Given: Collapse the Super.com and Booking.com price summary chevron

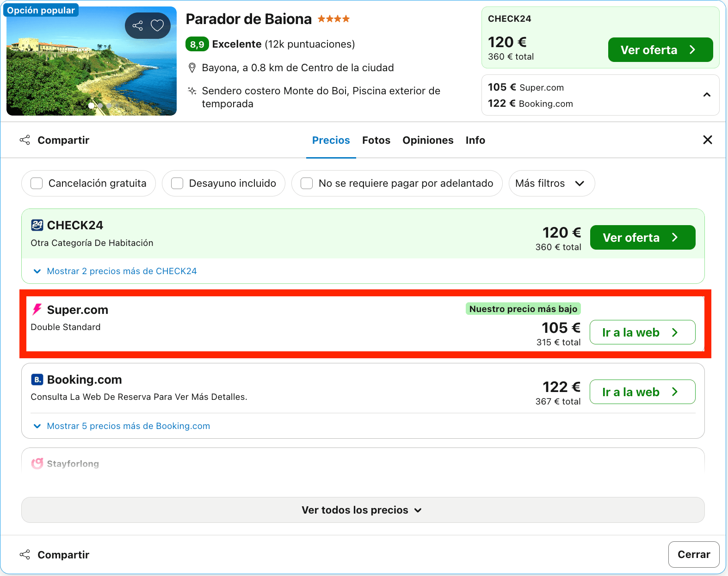Looking at the screenshot, I should tap(707, 95).
